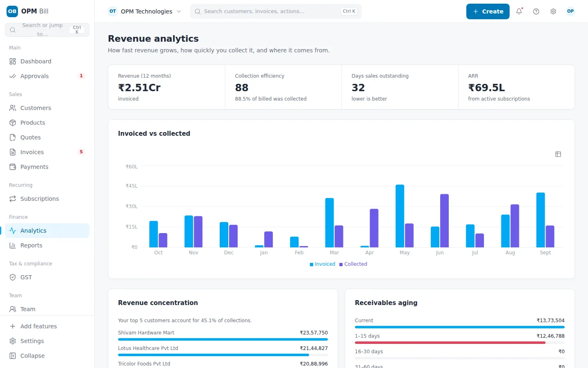588x368 pixels.
Task: Open the GST compliance page
Action: point(47,277)
